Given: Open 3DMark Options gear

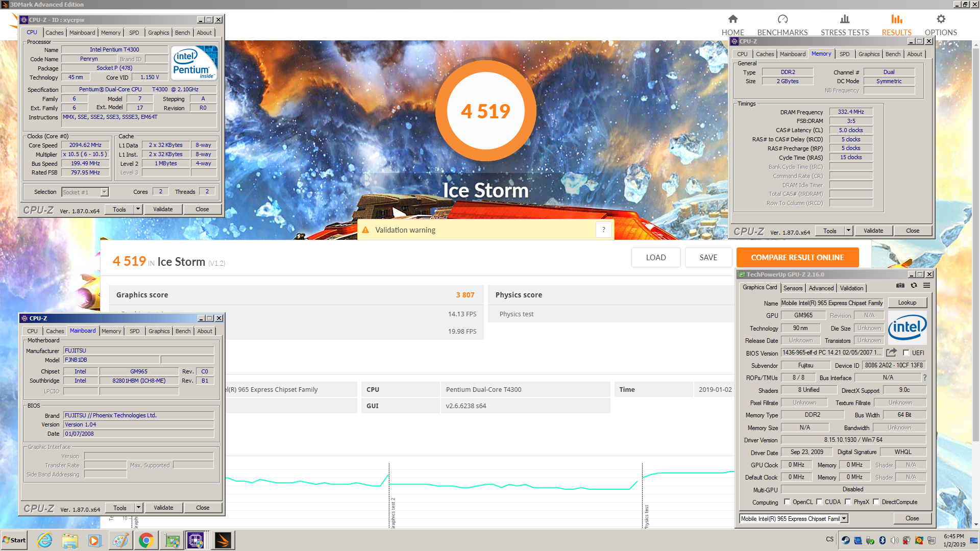Looking at the screenshot, I should [941, 19].
